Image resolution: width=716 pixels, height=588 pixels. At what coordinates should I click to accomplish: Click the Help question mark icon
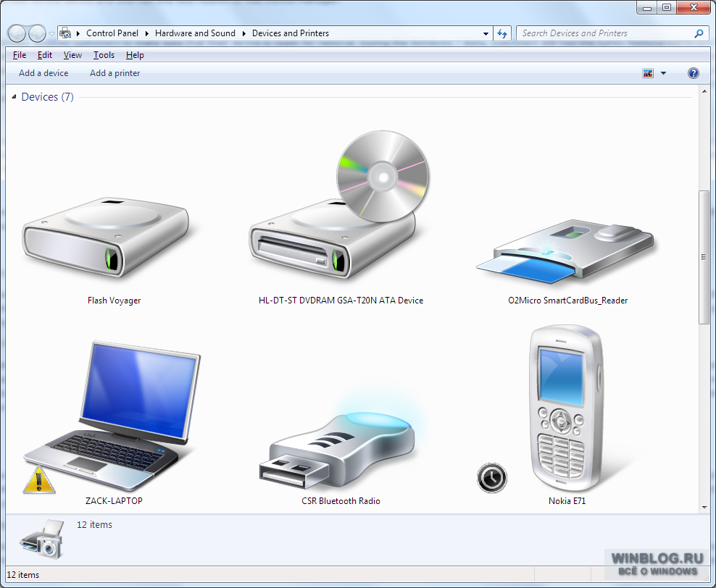click(x=693, y=73)
